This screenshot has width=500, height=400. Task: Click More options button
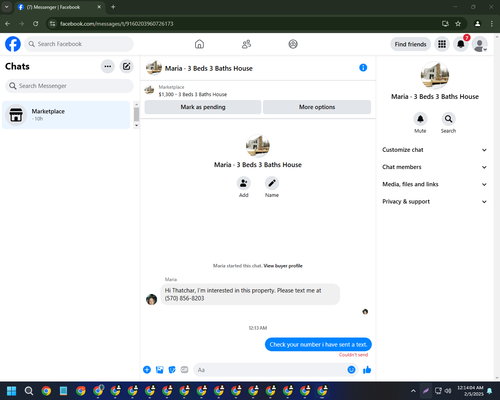(x=317, y=107)
